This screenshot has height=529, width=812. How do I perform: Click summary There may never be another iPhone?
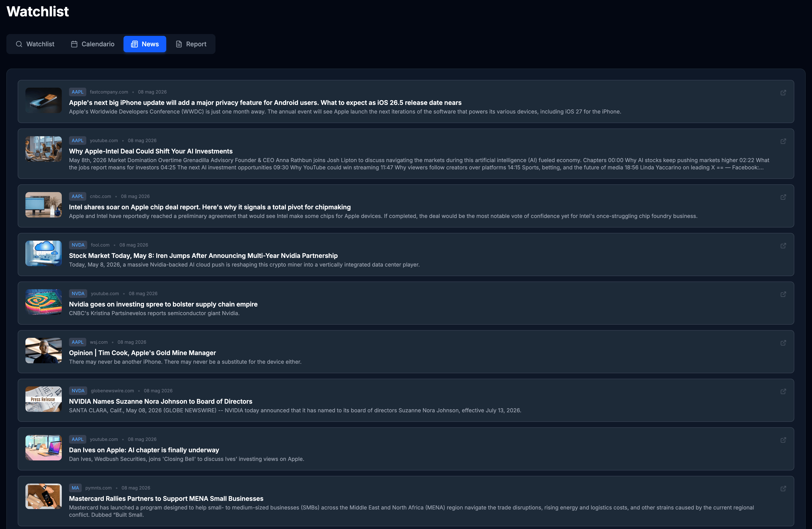[x=185, y=362]
